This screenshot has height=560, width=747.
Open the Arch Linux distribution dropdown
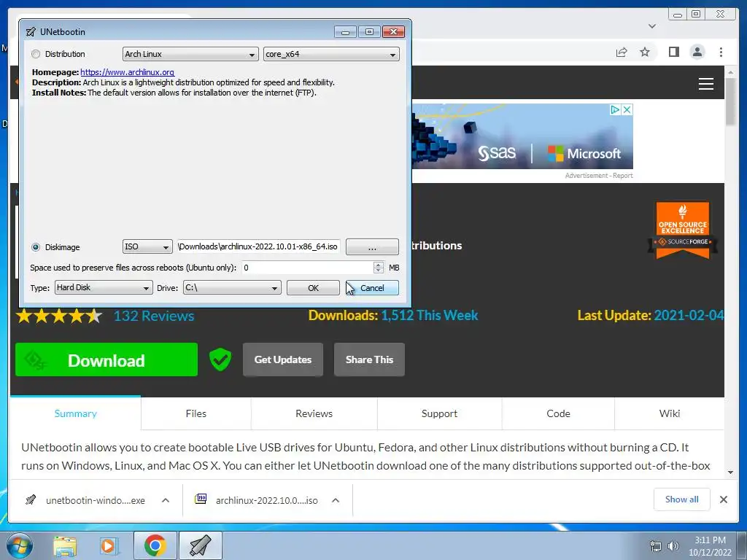pyautogui.click(x=190, y=54)
